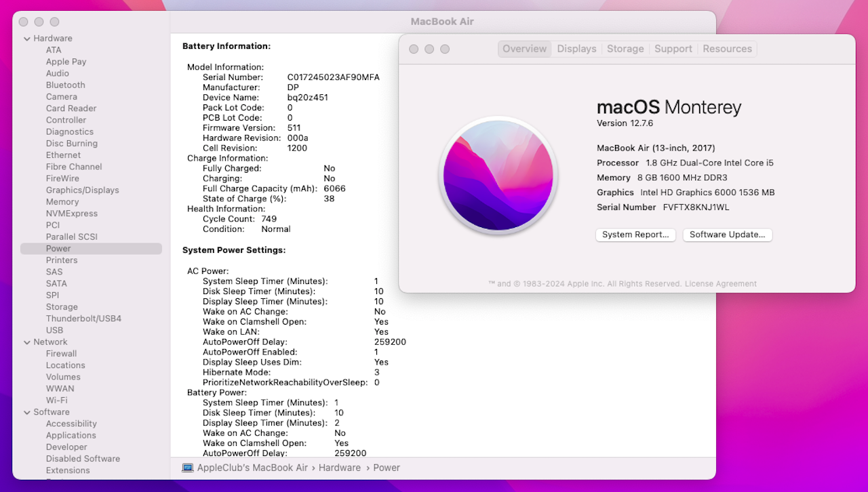Click the Serial Number FVFTX8KNJ1WL
Screen dimensions: 868x492
696,207
